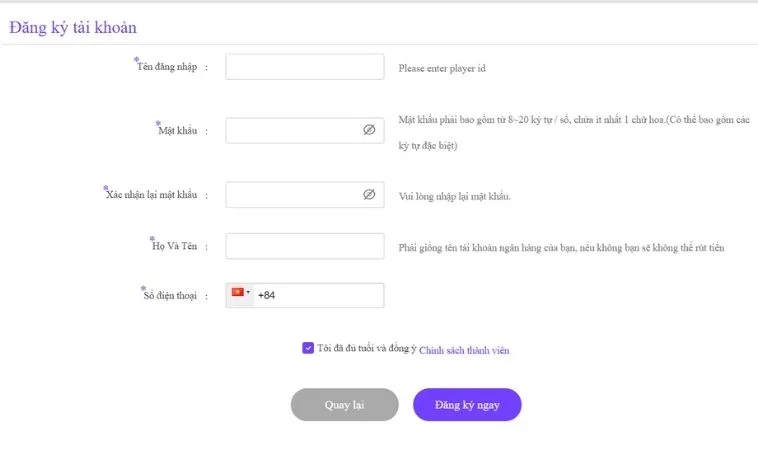Untick the age and membership agreement checkbox
This screenshot has height=450, width=758.
click(x=307, y=348)
